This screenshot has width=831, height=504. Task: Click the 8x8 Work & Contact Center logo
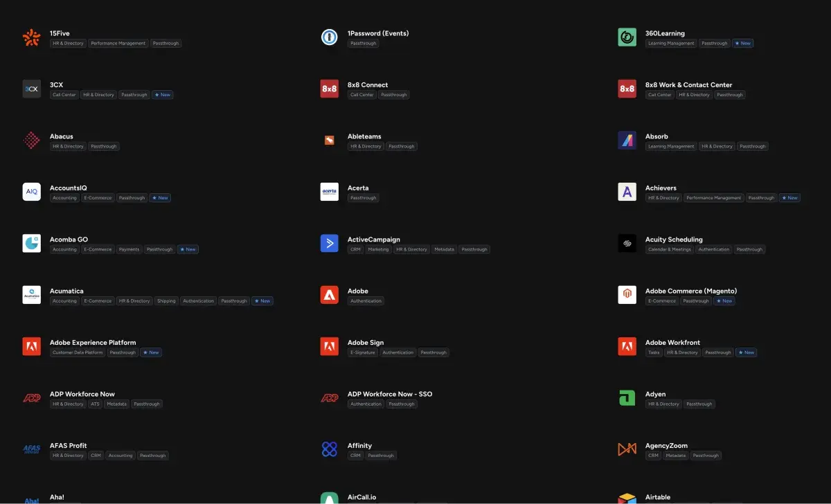[627, 89]
